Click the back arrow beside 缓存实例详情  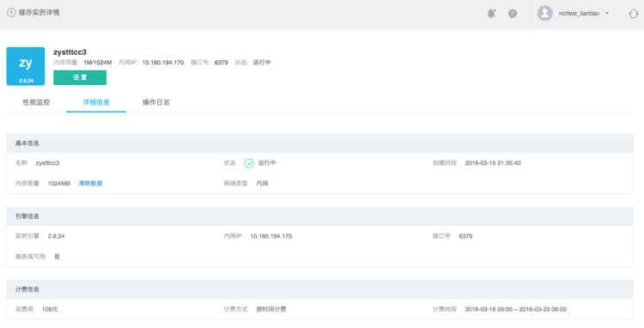coord(11,13)
